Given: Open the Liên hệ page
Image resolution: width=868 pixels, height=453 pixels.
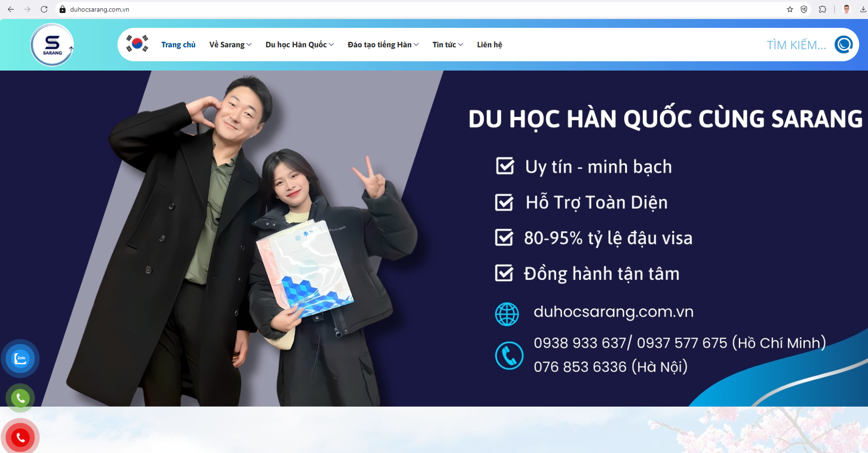Looking at the screenshot, I should [489, 45].
